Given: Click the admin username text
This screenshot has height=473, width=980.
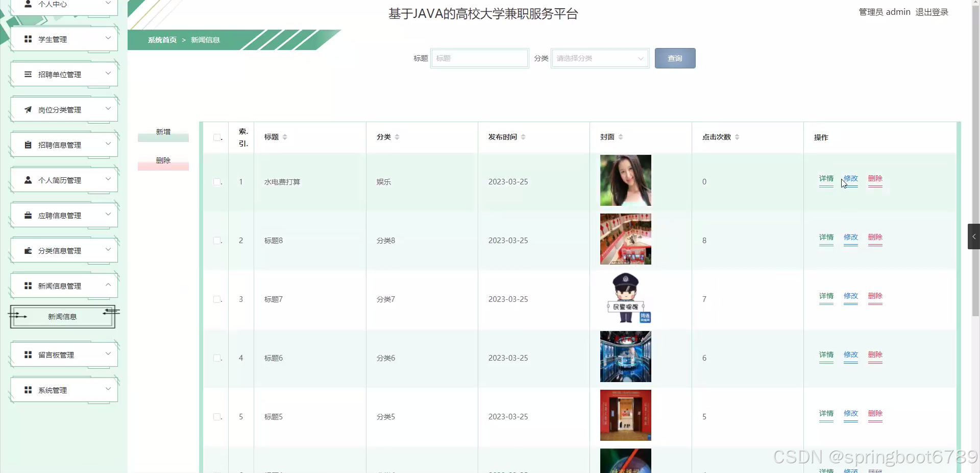Looking at the screenshot, I should pos(898,12).
